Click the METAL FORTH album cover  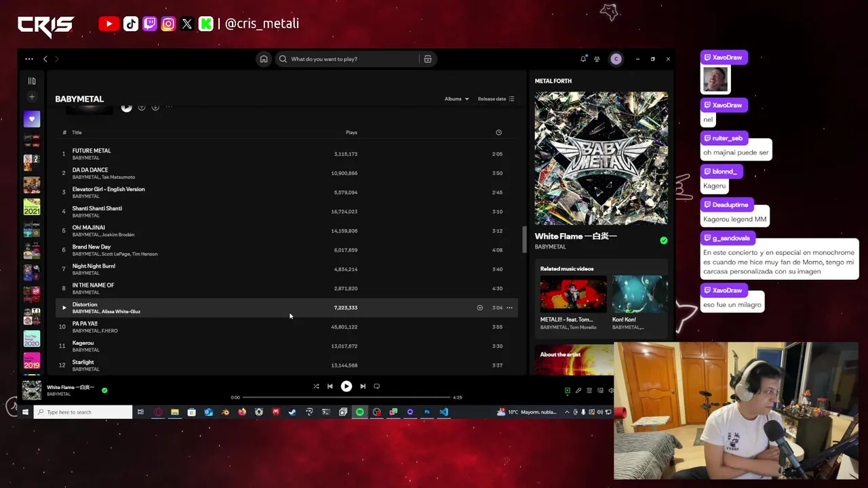pyautogui.click(x=601, y=158)
